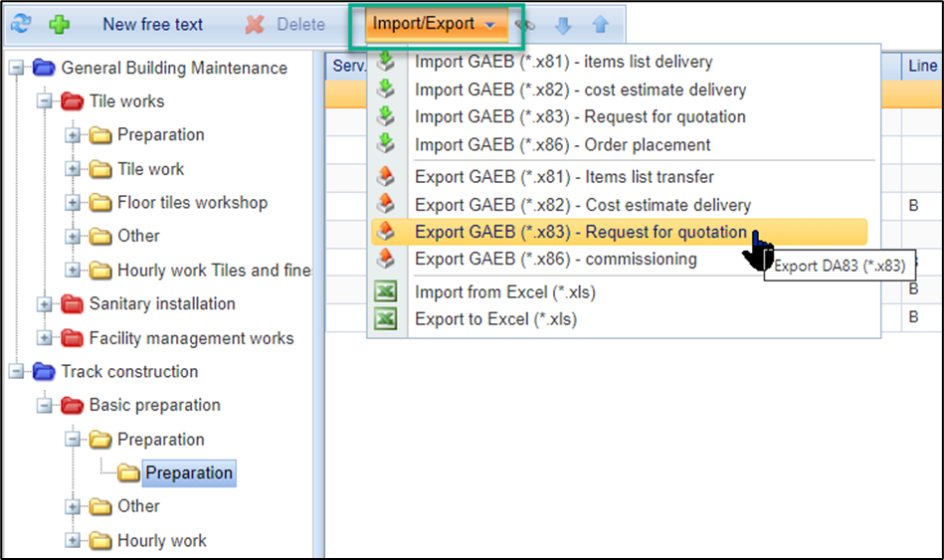Image resolution: width=944 pixels, height=560 pixels.
Task: Collapse the Track construction node
Action: tap(17, 372)
